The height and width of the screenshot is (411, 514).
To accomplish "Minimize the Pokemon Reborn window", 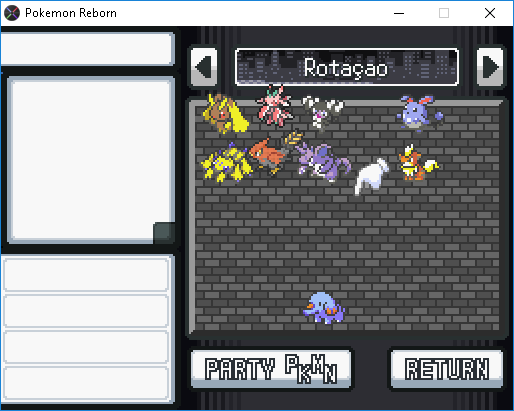I will (x=399, y=13).
